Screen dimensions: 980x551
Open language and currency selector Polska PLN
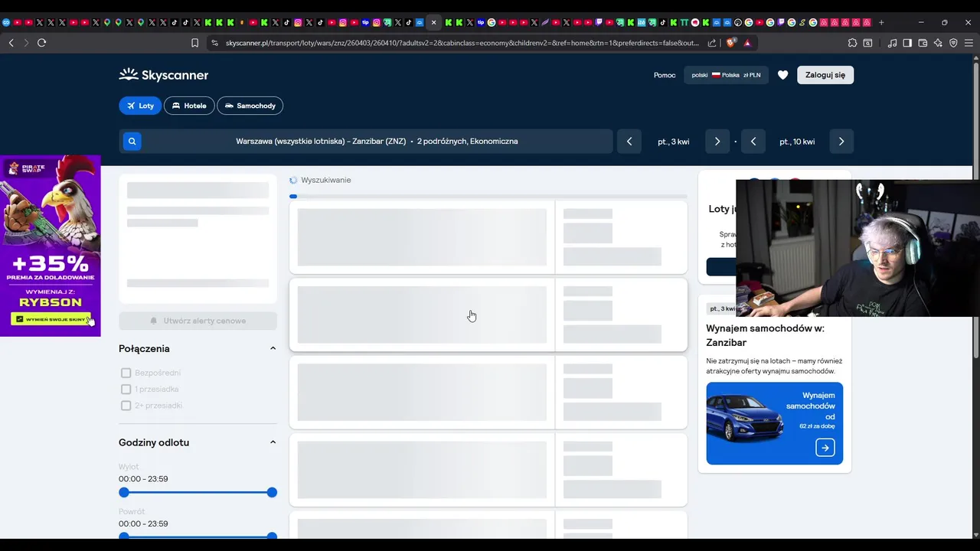726,75
